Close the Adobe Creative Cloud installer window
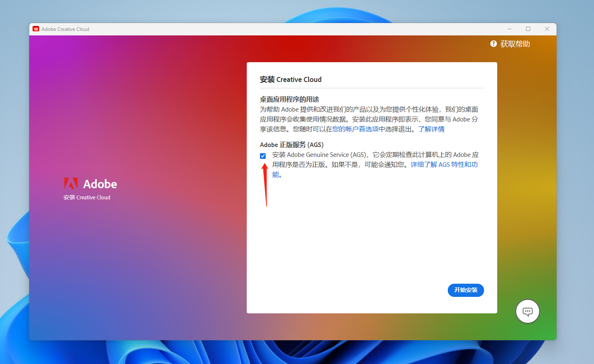 (x=547, y=29)
